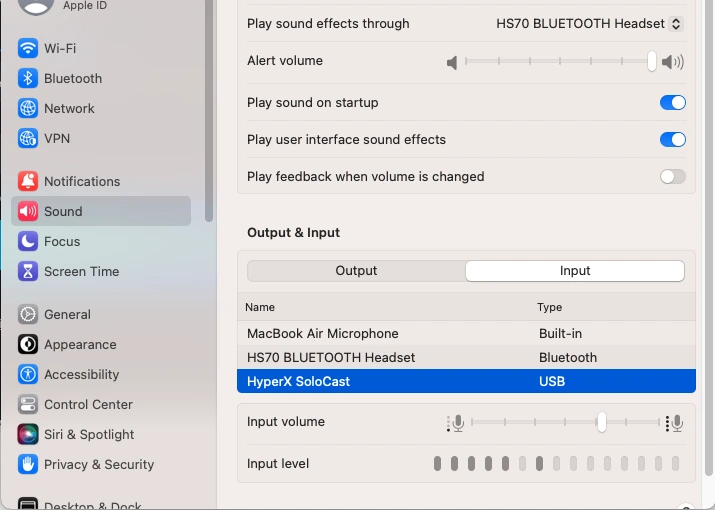Click the high input volume microphone icon

tap(674, 423)
